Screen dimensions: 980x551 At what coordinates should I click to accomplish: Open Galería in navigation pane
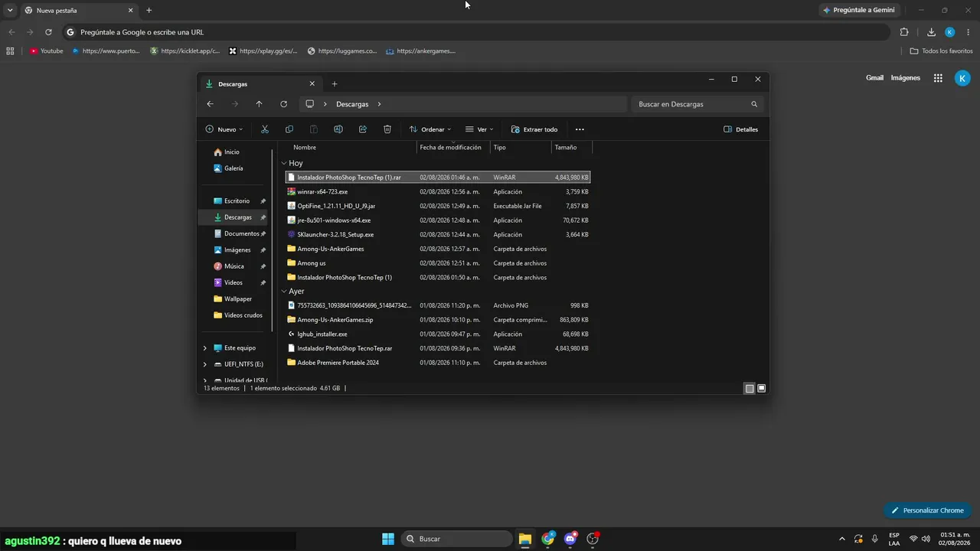click(x=234, y=168)
